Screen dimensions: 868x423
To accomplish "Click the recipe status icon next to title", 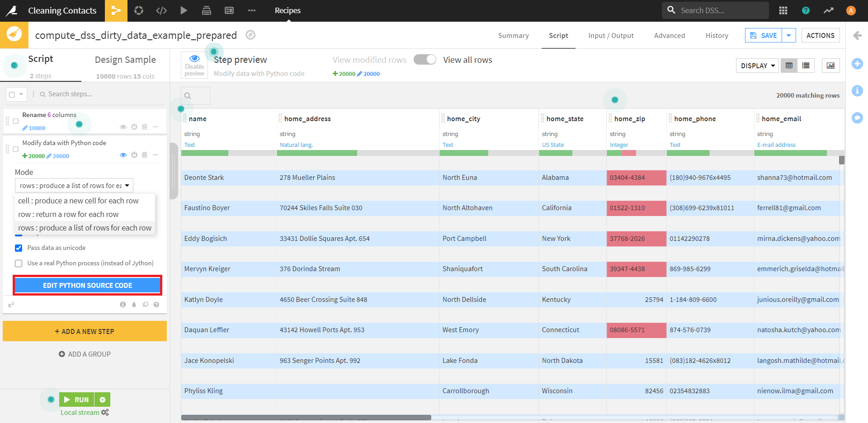I will tap(250, 35).
